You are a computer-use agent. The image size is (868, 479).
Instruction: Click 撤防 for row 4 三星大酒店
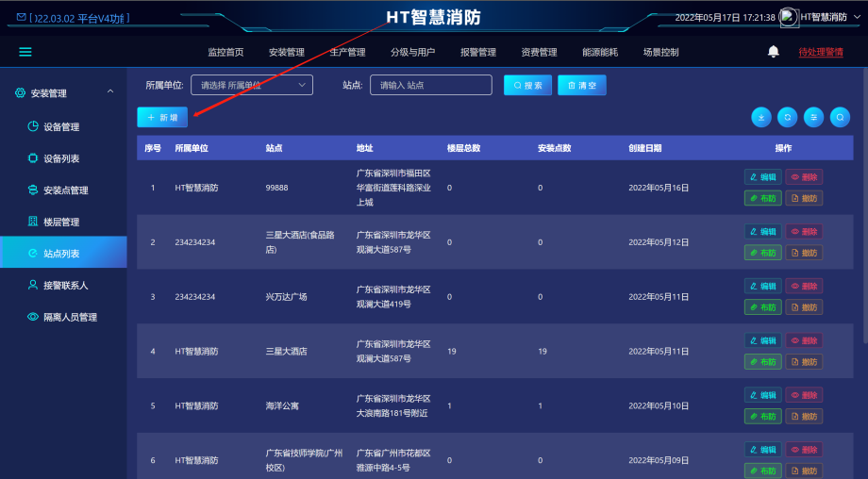[804, 362]
